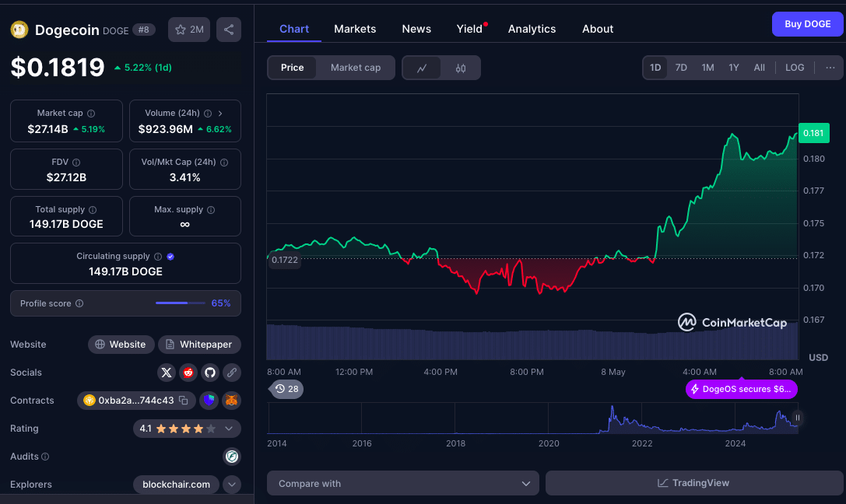Set chart range to 1Y

coord(734,68)
